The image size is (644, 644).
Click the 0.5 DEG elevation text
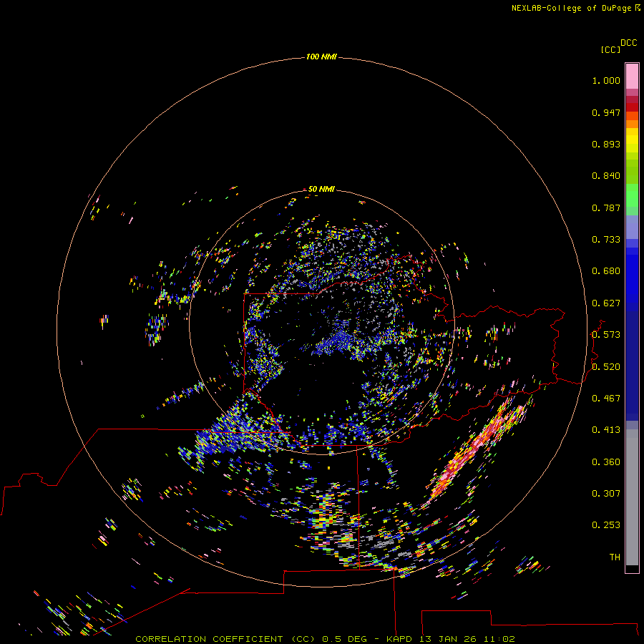coord(345,639)
